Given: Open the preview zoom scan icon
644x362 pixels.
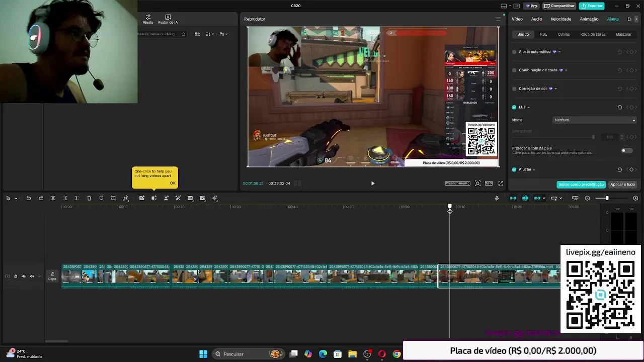Looking at the screenshot, I should [x=477, y=184].
